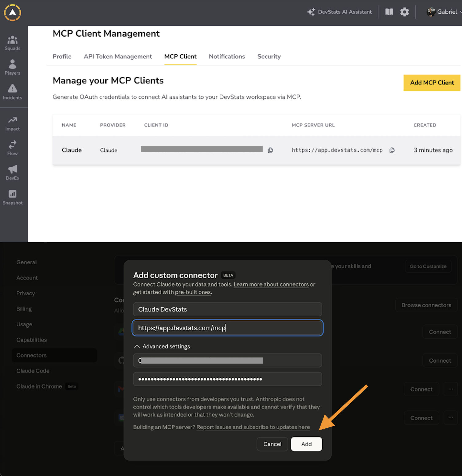Screen dimensions: 462x476
Task: Open the Flow sidebar section
Action: coord(13,148)
